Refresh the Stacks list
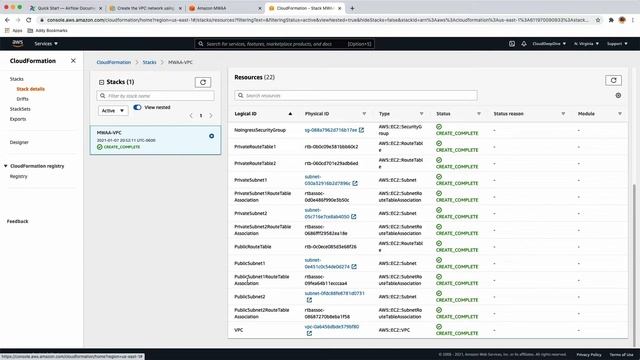640x360 pixels. [x=203, y=82]
